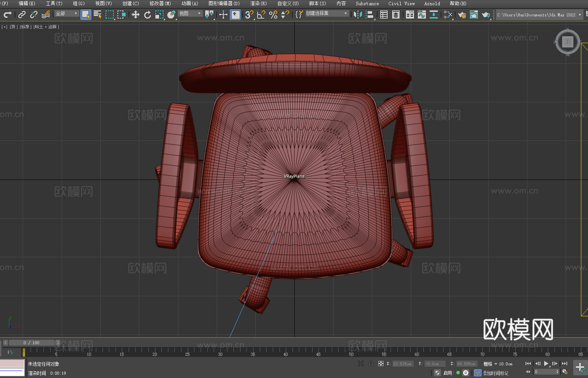Activate the Select Object tool
This screenshot has height=378, width=588.
pyautogui.click(x=86, y=14)
